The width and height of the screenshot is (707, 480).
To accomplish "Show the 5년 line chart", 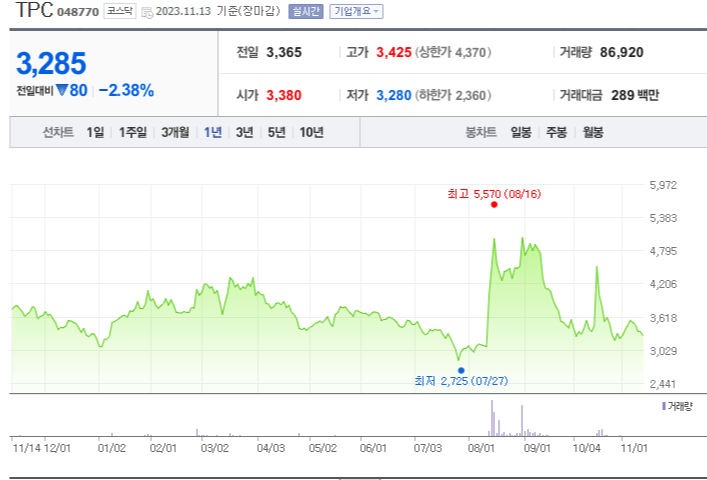I will 276,132.
